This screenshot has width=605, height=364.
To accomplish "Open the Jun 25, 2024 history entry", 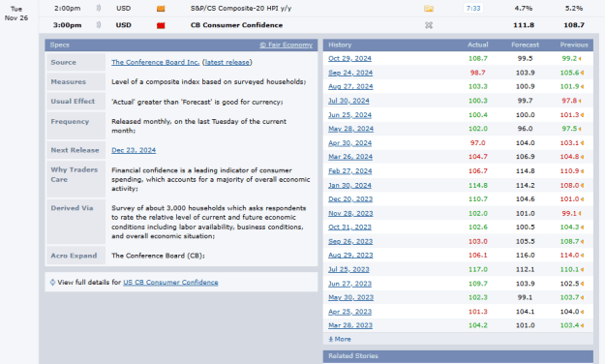I will point(349,115).
